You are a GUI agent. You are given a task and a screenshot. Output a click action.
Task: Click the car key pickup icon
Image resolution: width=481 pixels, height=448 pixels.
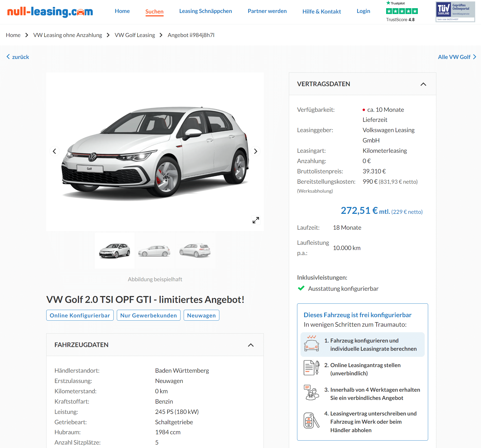312,421
